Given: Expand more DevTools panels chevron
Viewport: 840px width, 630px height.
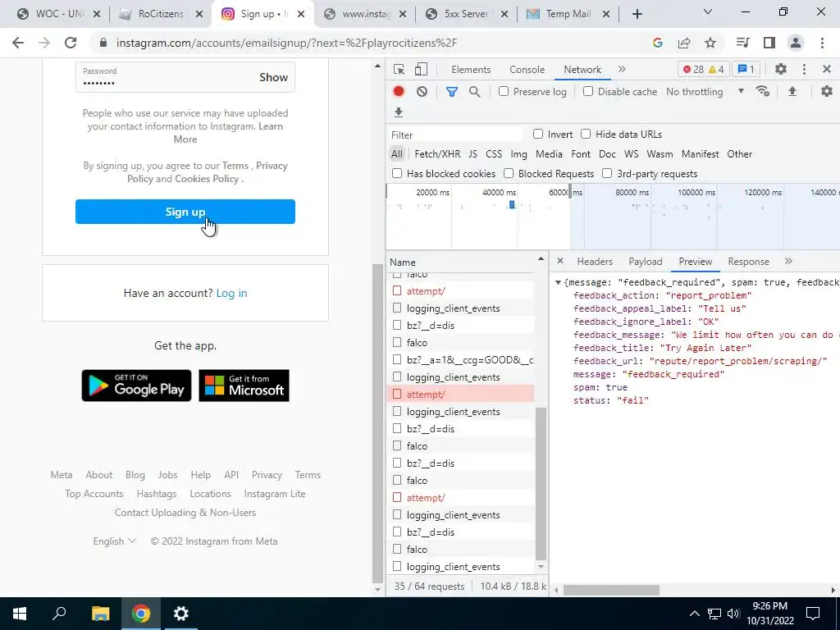Looking at the screenshot, I should pos(622,69).
